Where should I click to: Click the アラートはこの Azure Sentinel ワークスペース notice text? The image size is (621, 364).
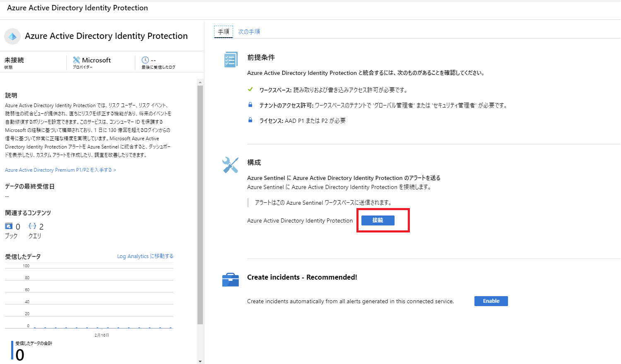[323, 203]
